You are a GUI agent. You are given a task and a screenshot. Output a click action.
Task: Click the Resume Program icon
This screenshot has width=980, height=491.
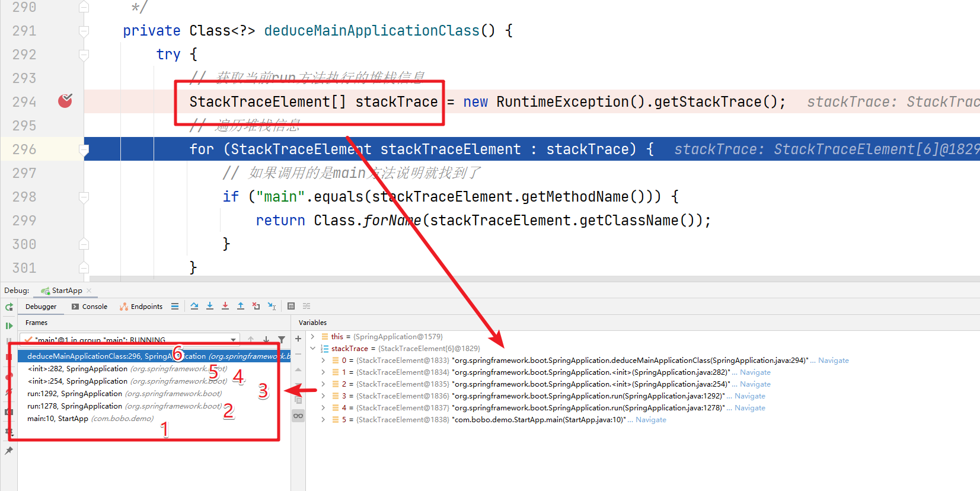(x=9, y=326)
